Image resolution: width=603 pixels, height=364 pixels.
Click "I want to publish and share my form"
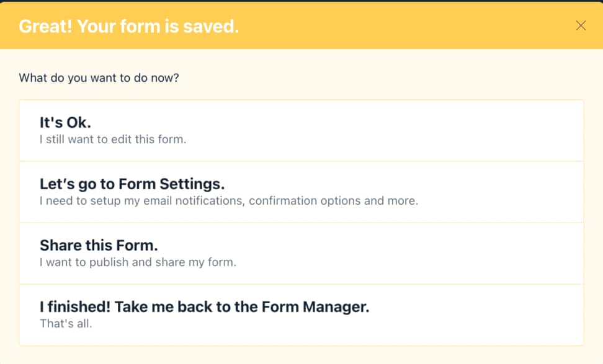point(138,262)
